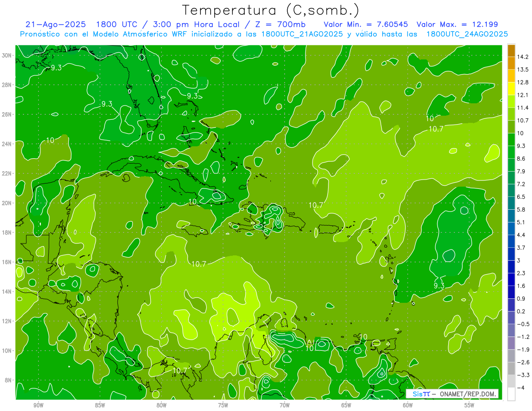Image resolution: width=532 pixels, height=411 pixels.
Task: Click the '90W' longitude axis label
Action: pos(38,405)
